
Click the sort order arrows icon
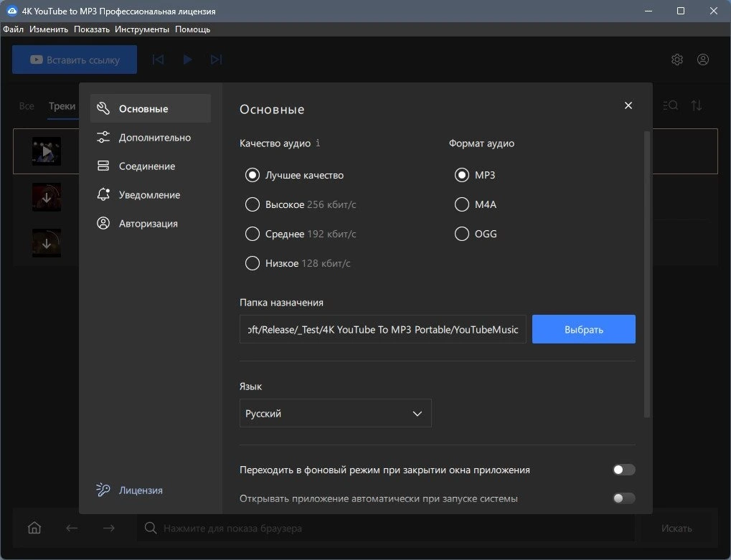pyautogui.click(x=697, y=105)
